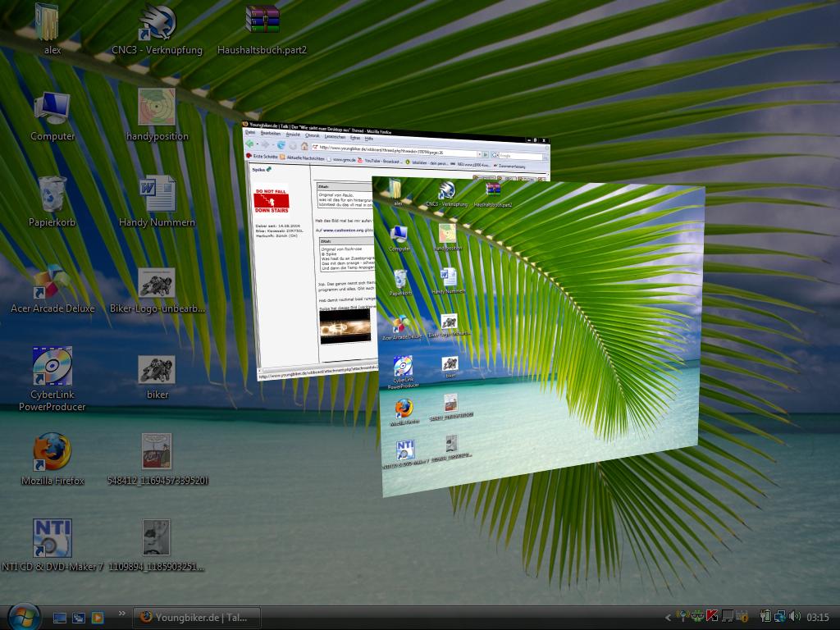The height and width of the screenshot is (630, 840).
Task: Click Show Desktop in Quick Launch
Action: 59,618
